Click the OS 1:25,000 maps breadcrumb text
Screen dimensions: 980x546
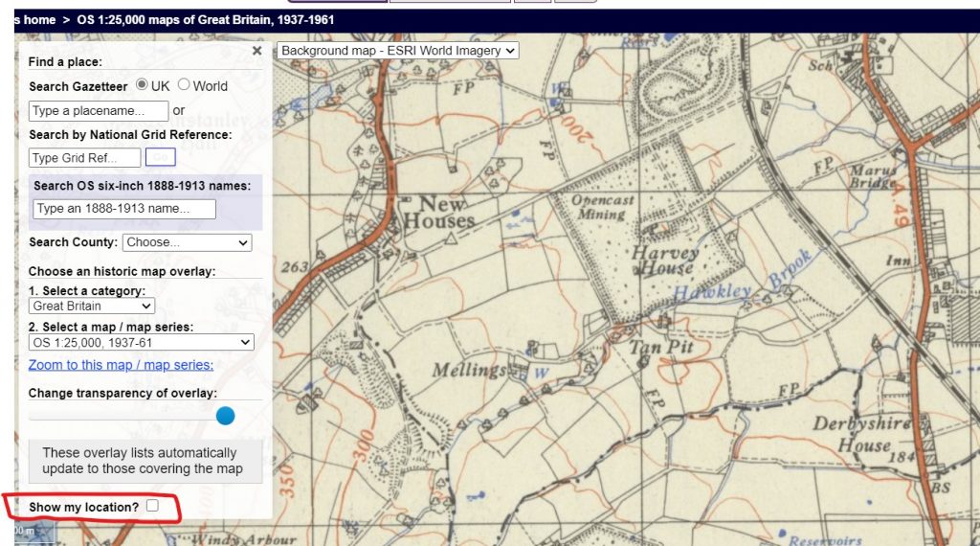point(206,20)
